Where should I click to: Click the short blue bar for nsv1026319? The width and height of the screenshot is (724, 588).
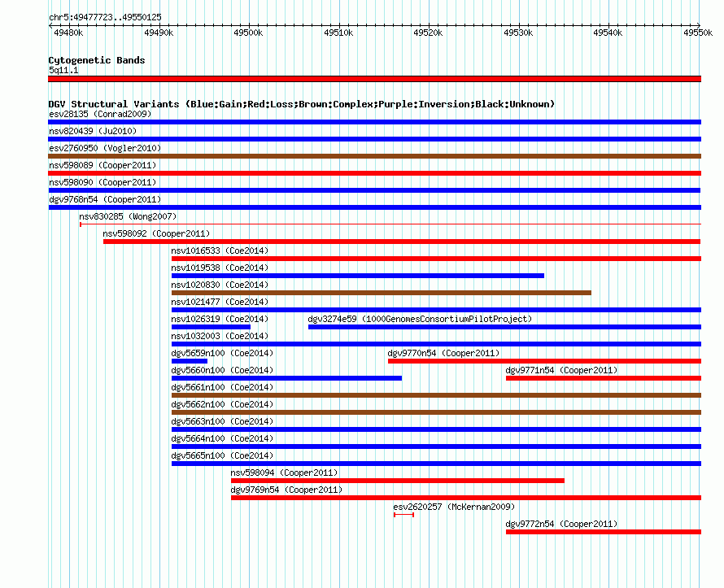tap(211, 327)
